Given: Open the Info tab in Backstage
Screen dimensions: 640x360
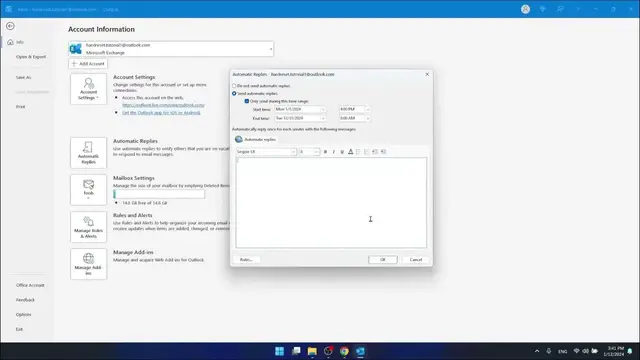Looking at the screenshot, I should 20,42.
